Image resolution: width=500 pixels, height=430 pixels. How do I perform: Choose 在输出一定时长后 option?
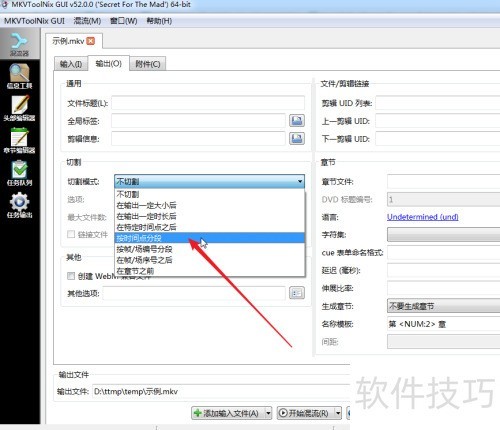click(210, 216)
